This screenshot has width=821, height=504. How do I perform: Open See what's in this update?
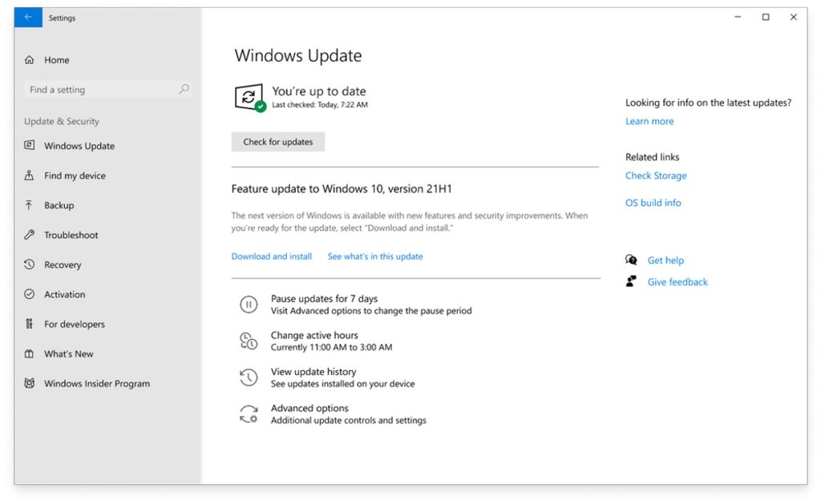375,256
